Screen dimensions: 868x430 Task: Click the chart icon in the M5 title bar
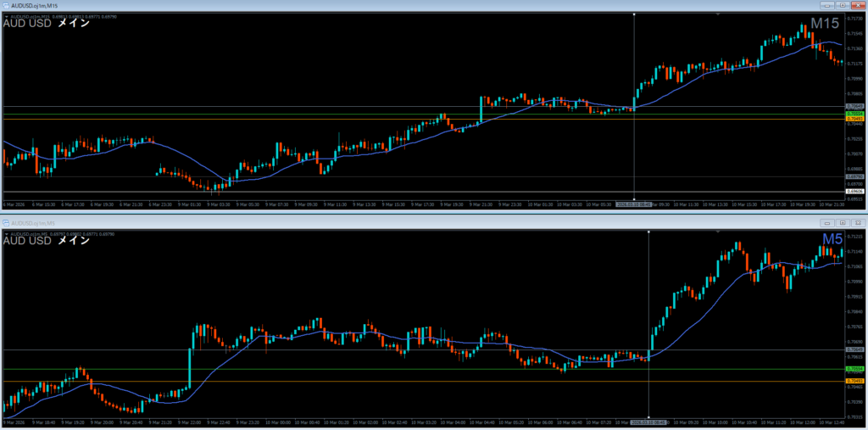pos(5,221)
